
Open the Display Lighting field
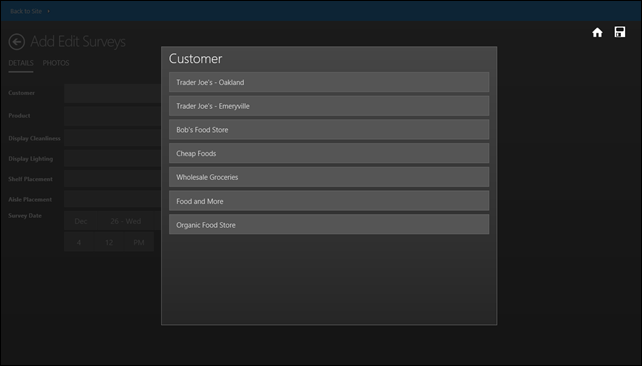tap(113, 159)
